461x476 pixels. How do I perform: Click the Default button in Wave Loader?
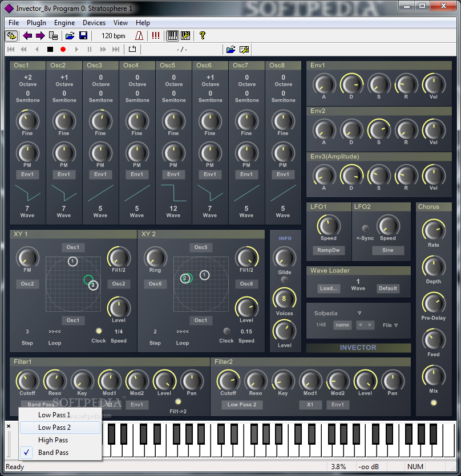[x=387, y=288]
